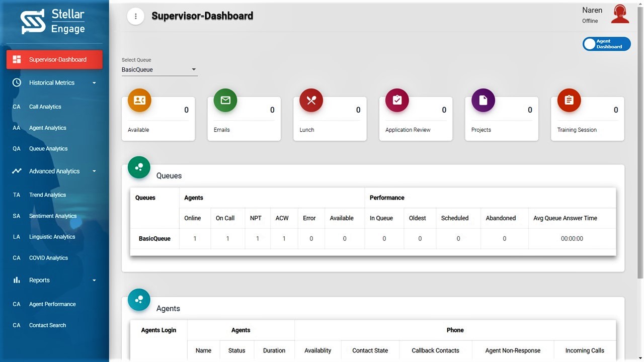Image resolution: width=644 pixels, height=362 pixels.
Task: Open the three-dot menu beside the title
Action: [135, 16]
